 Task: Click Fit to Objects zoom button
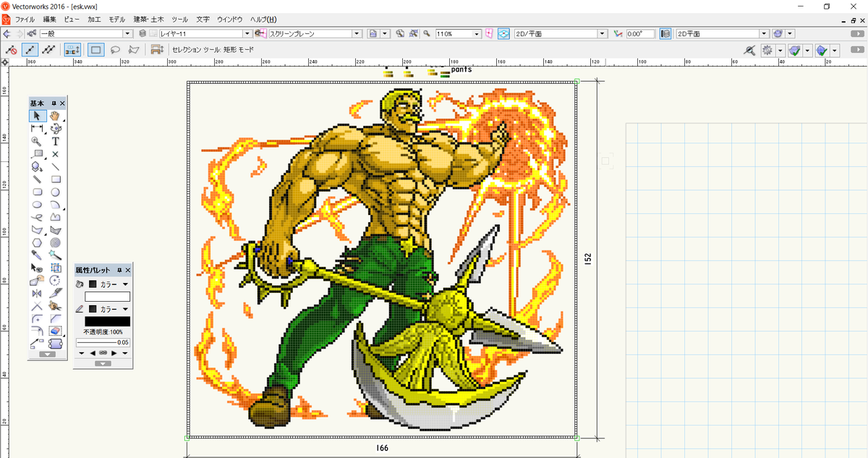[413, 33]
